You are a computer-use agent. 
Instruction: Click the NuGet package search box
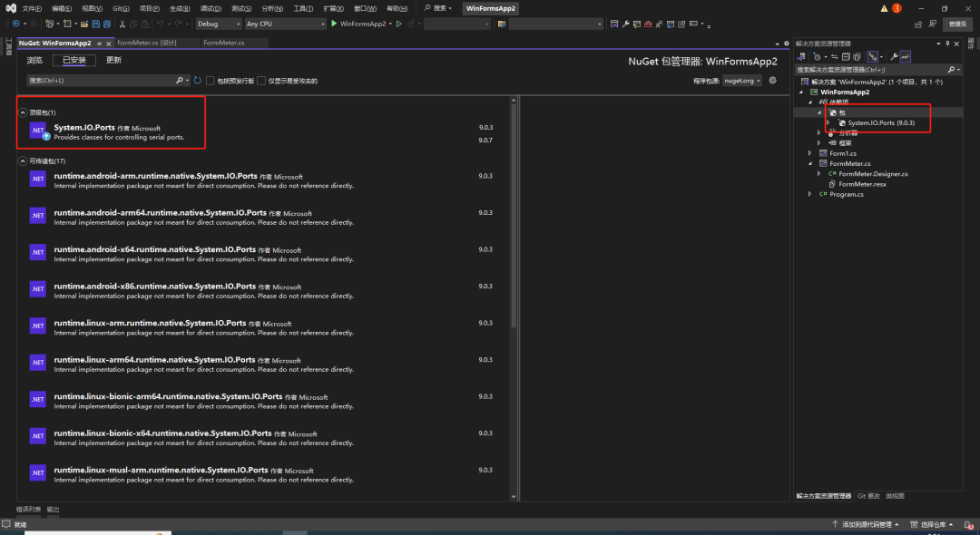point(100,81)
